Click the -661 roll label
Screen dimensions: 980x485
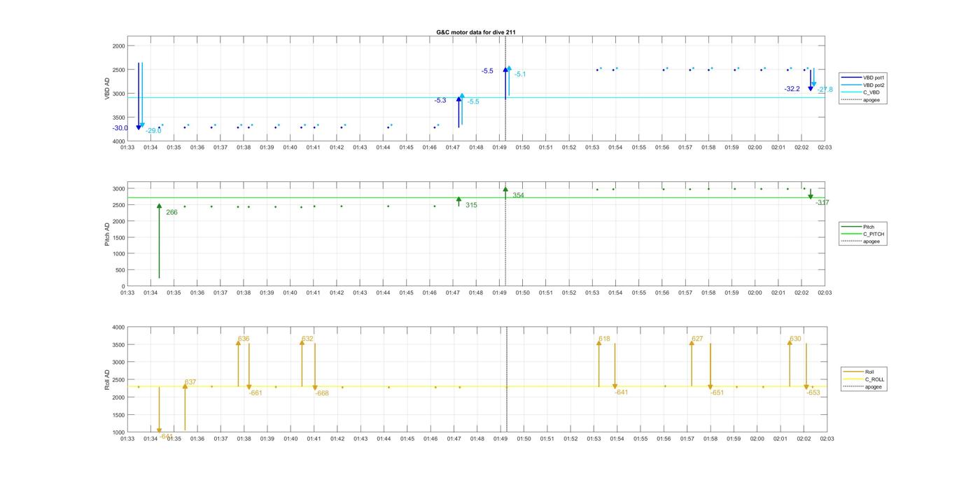tap(255, 393)
